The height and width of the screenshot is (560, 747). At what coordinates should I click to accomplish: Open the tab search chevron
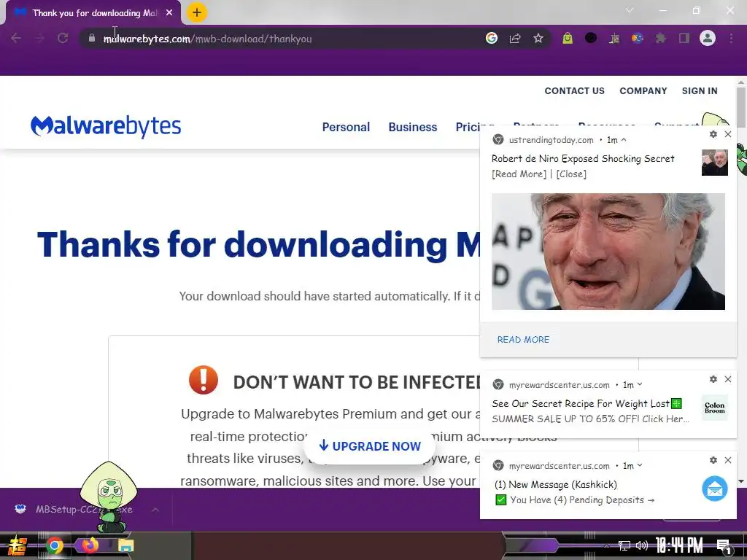(630, 10)
